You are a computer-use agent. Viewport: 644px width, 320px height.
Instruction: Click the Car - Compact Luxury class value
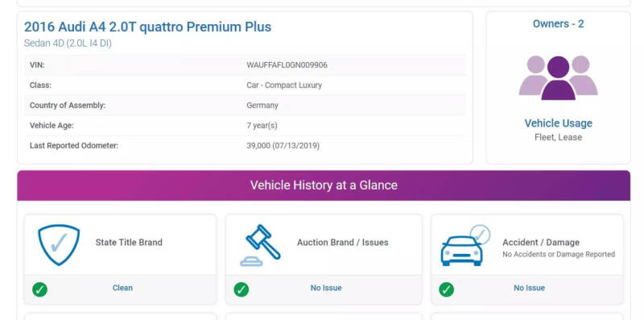(x=284, y=85)
